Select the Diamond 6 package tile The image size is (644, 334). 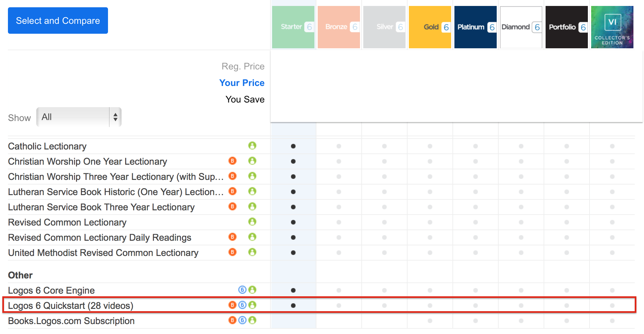click(521, 27)
